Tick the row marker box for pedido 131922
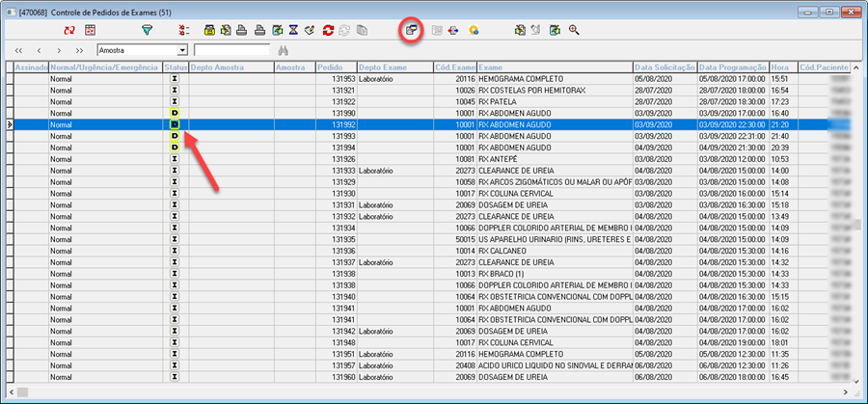 10,102
